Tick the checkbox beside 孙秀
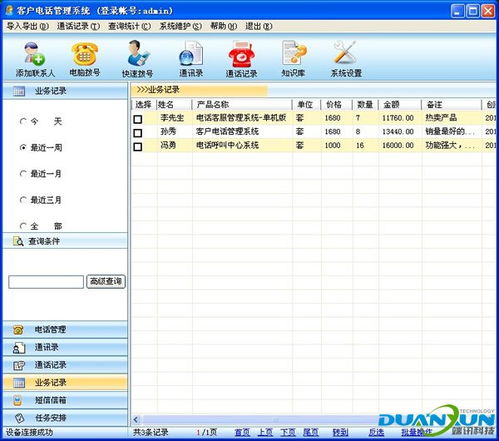 click(138, 133)
